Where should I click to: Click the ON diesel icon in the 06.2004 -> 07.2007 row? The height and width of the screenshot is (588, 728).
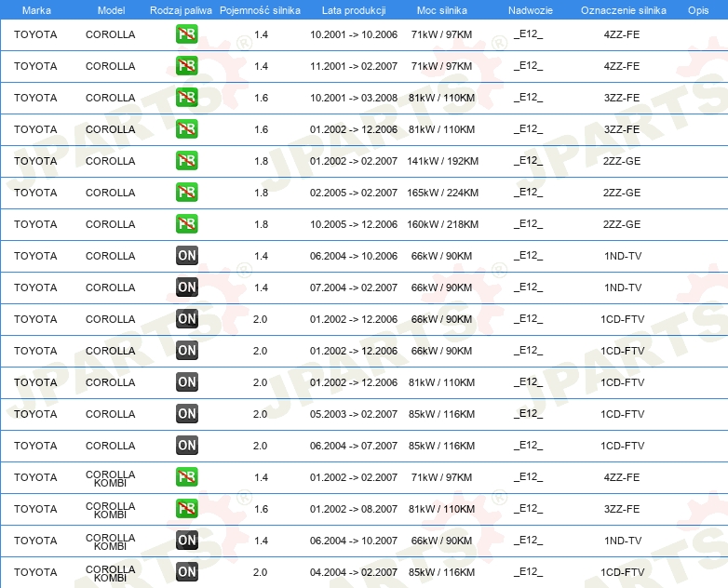click(186, 445)
